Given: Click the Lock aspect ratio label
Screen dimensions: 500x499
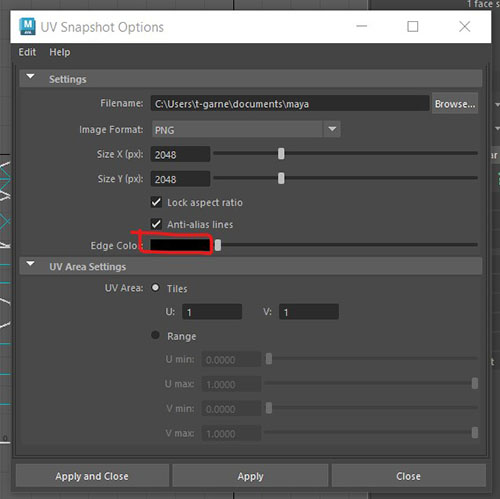Looking at the screenshot, I should 205,203.
